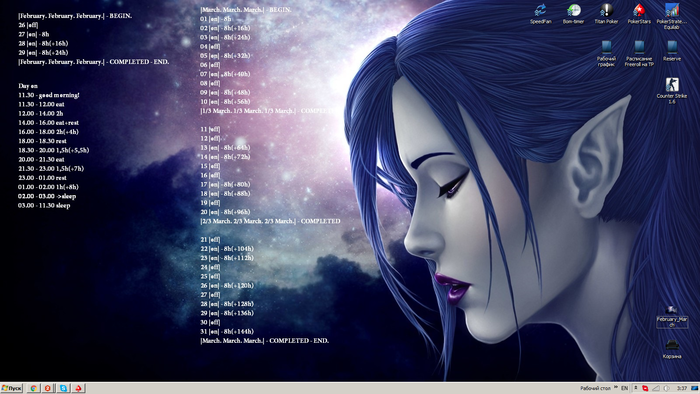
Task: Open the Рабочий стол taskbar toolbar
Action: click(x=595, y=389)
